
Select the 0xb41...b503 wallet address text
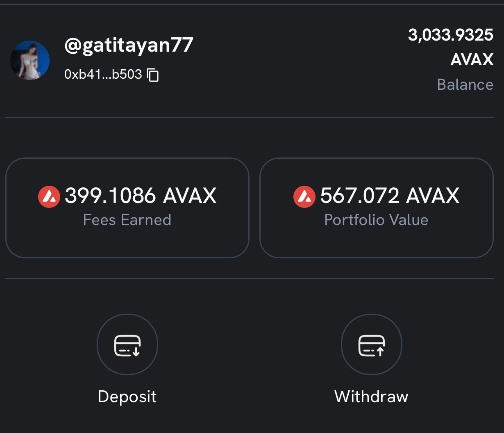pos(103,74)
